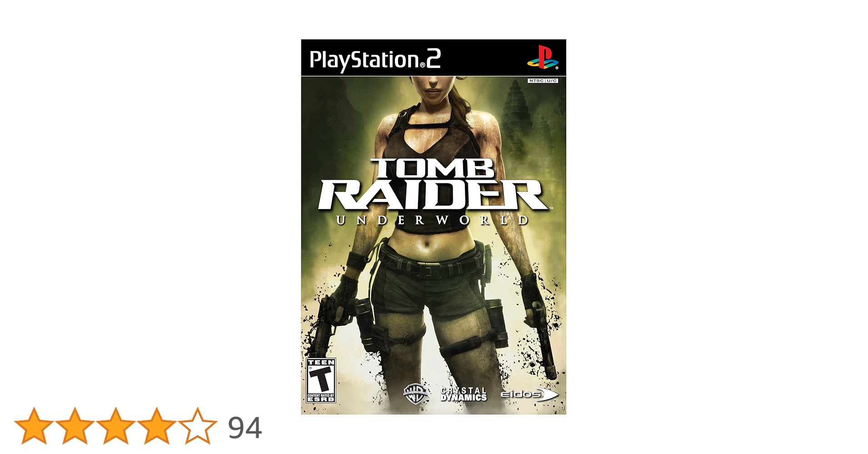Click the third filled rating star
Image resolution: width=868 pixels, height=454 pixels.
[x=115, y=426]
